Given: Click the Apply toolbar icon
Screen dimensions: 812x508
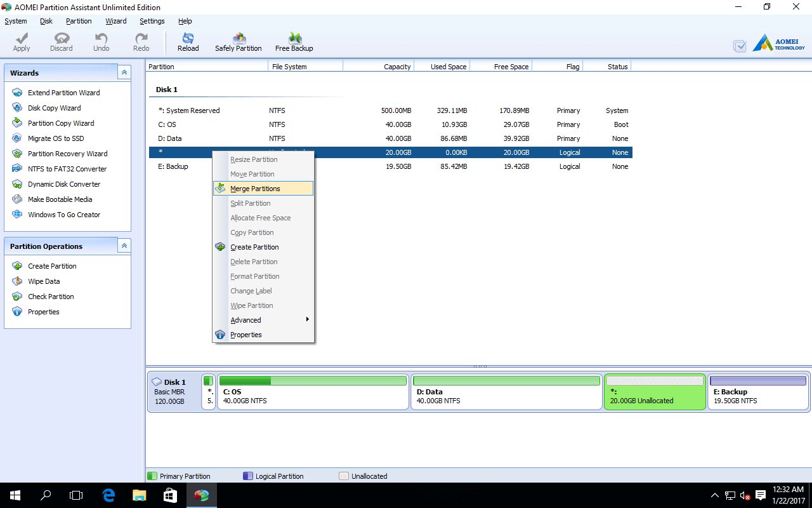Looking at the screenshot, I should pyautogui.click(x=21, y=42).
